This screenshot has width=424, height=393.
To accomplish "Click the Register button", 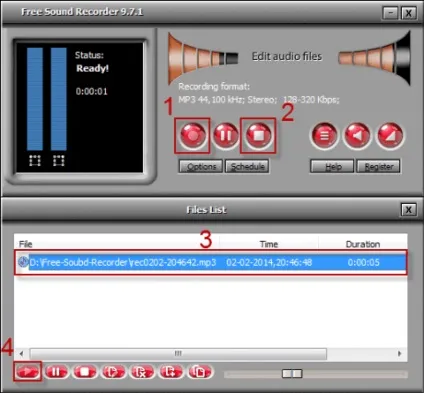I will click(x=378, y=166).
